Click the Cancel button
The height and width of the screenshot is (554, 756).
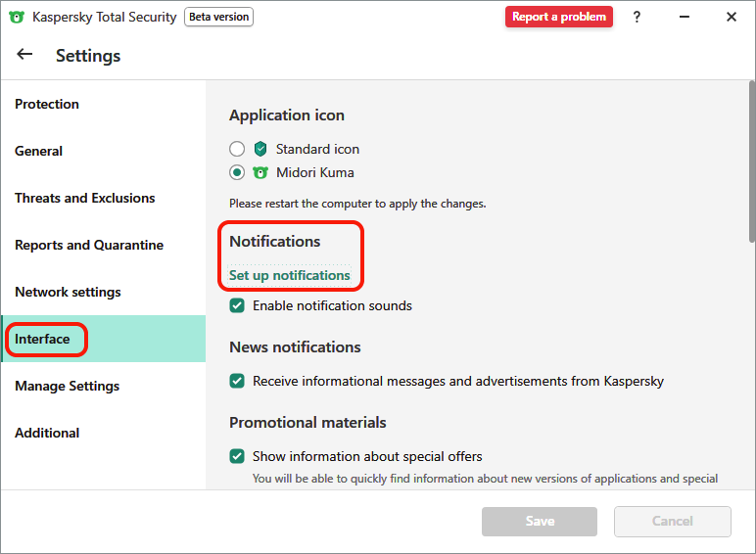tap(672, 521)
